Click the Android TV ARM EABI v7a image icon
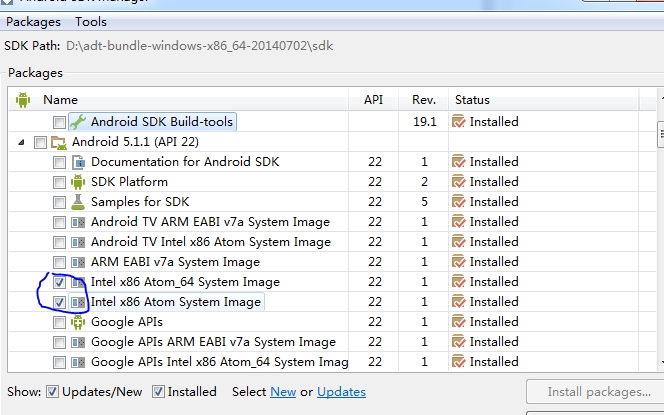 pos(78,222)
